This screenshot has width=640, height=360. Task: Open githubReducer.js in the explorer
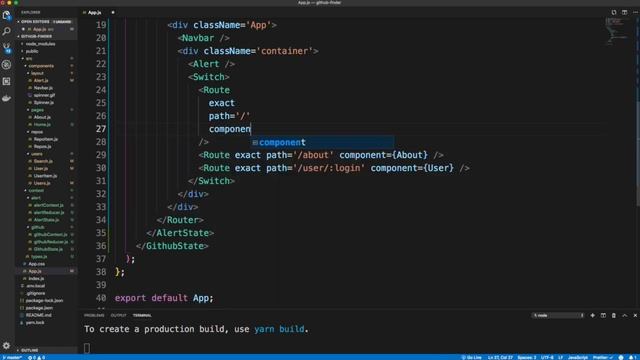click(x=51, y=242)
